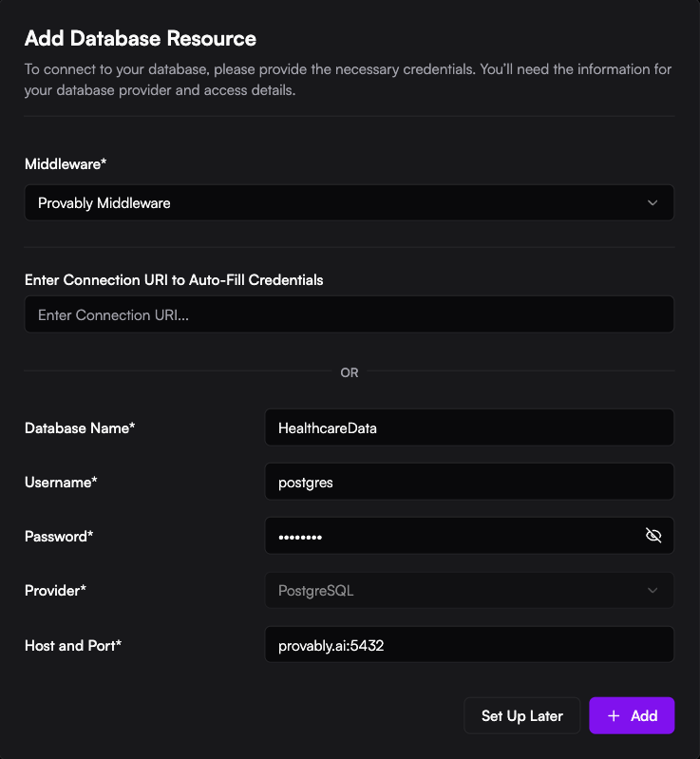Toggle password visibility with the eye icon

click(x=653, y=536)
